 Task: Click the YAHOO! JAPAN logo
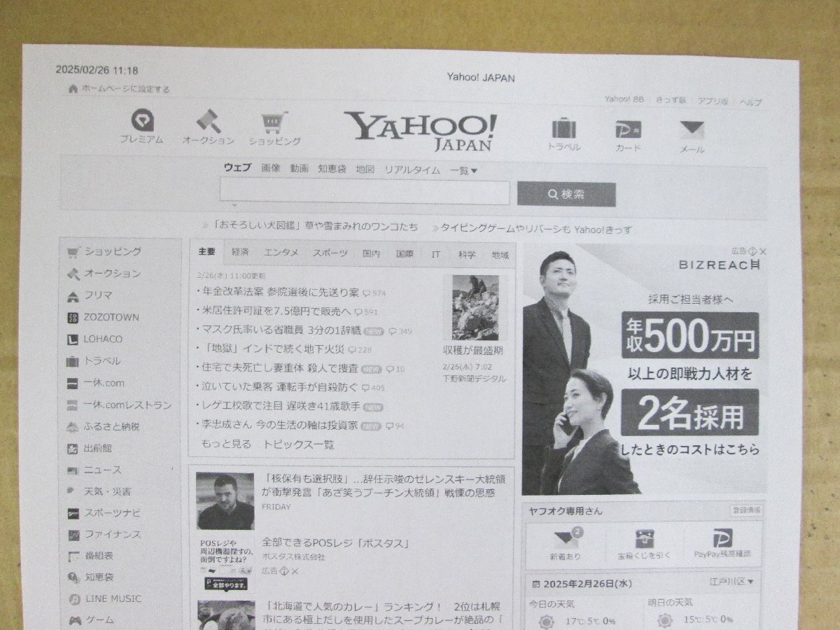click(422, 130)
